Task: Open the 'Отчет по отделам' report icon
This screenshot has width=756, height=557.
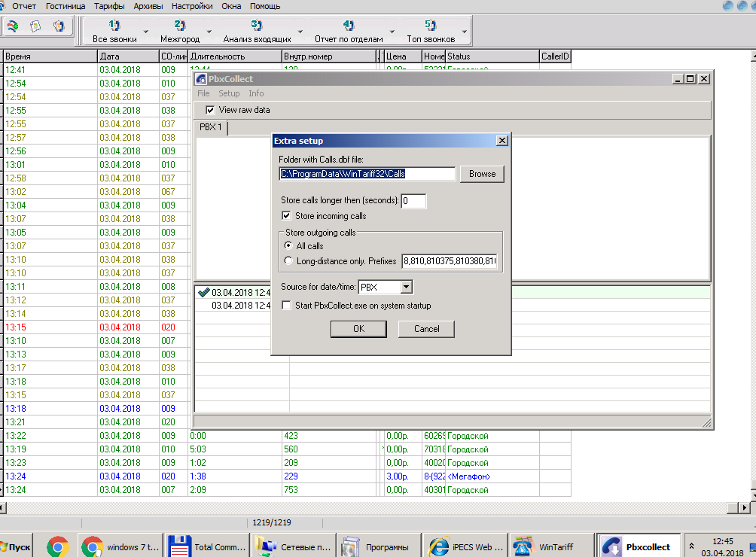Action: pyautogui.click(x=348, y=26)
